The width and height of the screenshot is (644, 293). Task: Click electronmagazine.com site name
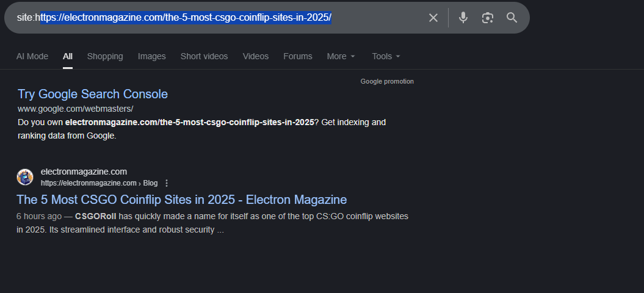tap(84, 172)
